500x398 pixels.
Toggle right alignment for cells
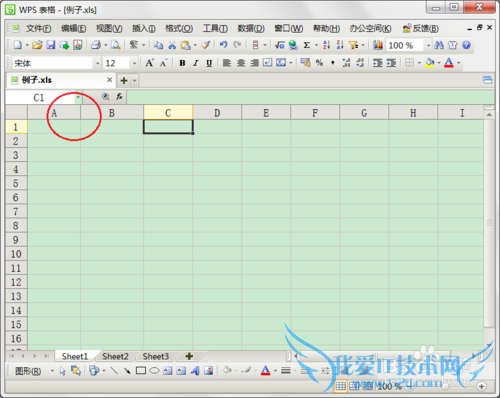(254, 63)
